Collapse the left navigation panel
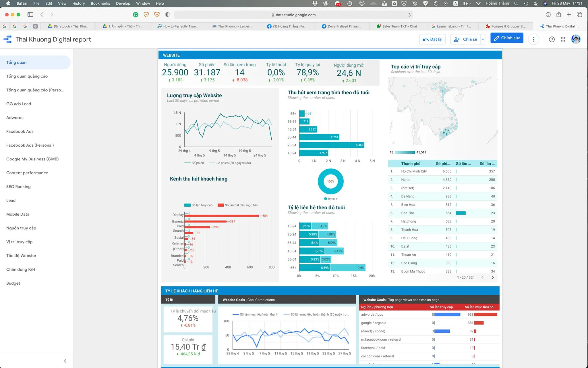This screenshot has width=588, height=368. [x=65, y=361]
